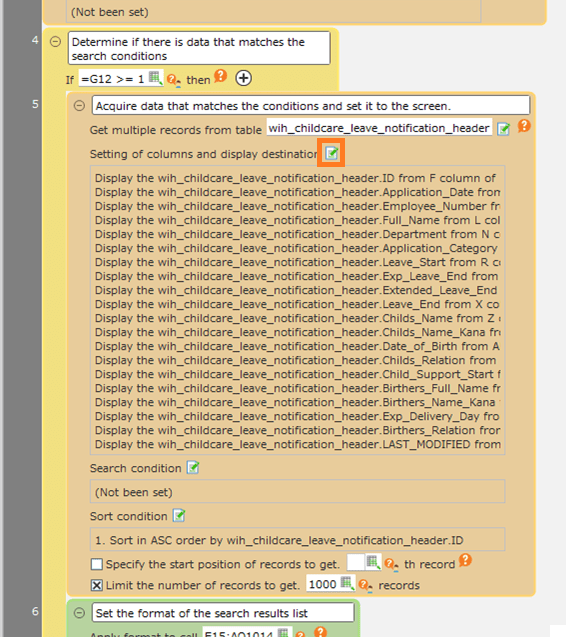Select the 'Extended_Leave_End' display row
Screen dimensions: 566x637
click(297, 290)
